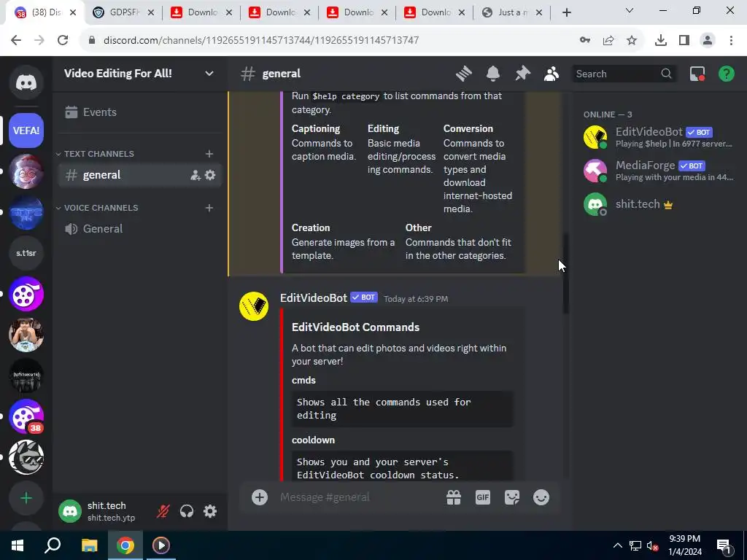Select the VEFA! server icon

[x=26, y=131]
